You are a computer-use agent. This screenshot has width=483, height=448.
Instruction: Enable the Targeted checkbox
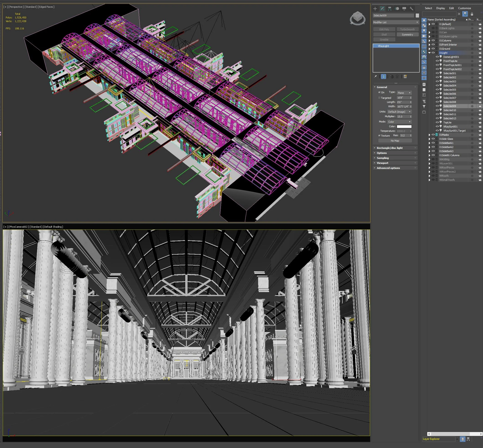tap(379, 98)
